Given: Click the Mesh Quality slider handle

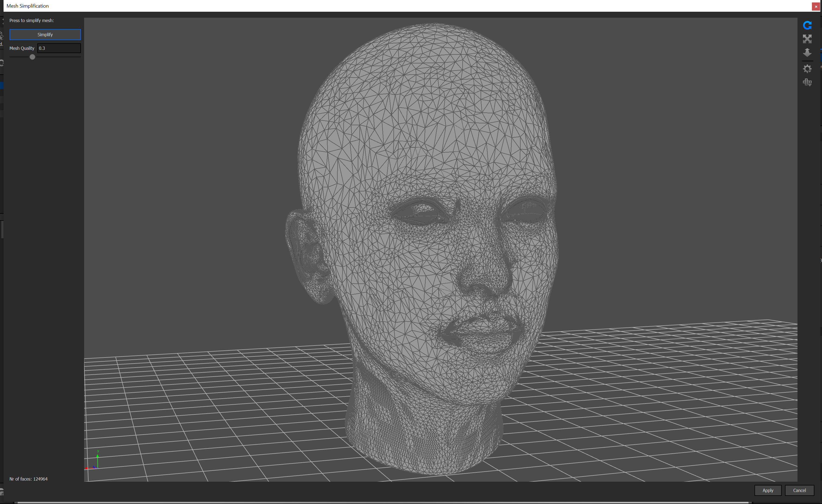Looking at the screenshot, I should pyautogui.click(x=32, y=57).
